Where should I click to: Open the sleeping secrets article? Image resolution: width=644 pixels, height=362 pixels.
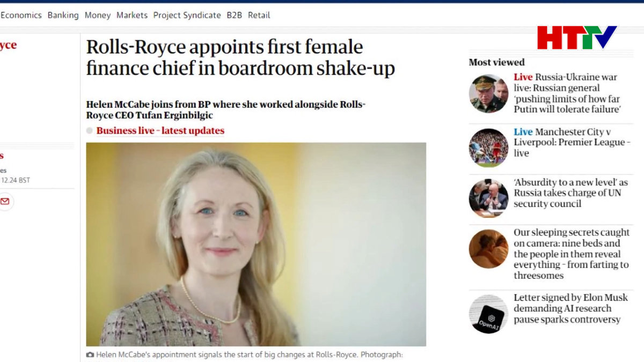pos(571,254)
